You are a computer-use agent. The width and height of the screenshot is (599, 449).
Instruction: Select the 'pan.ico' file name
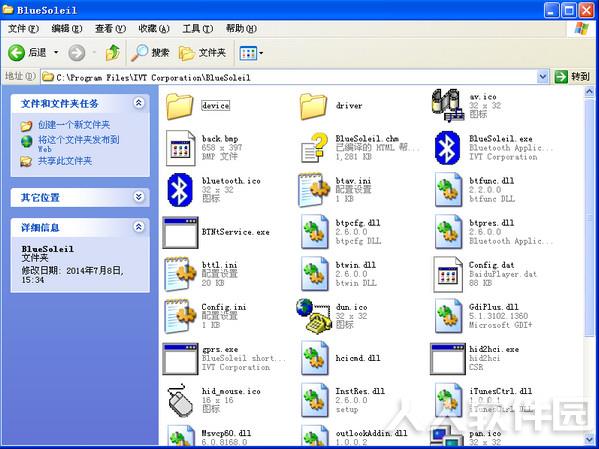485,433
